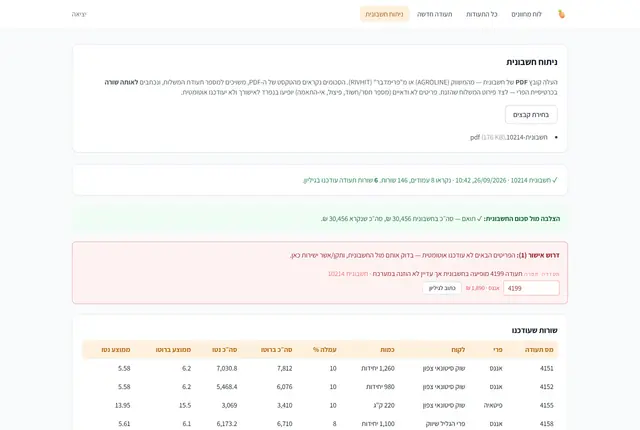
Task: Click the סה"כ ברוטו column header
Action: 277,350
